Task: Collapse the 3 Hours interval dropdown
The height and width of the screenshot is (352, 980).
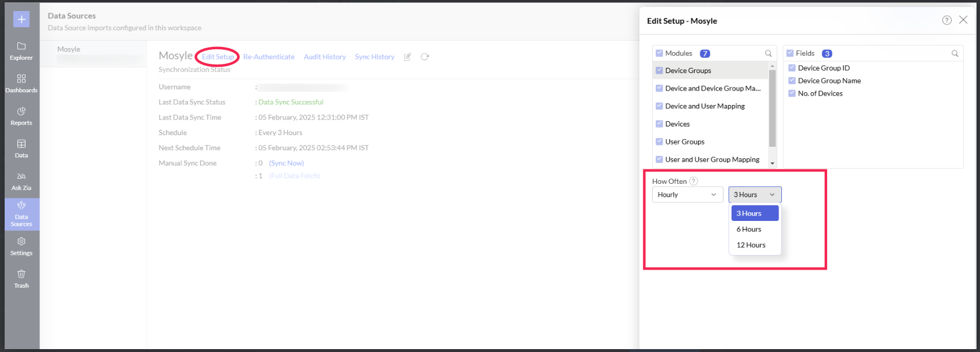Action: coord(755,195)
